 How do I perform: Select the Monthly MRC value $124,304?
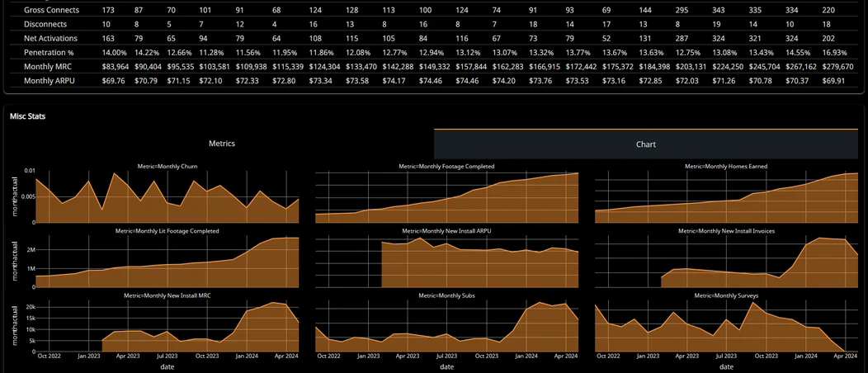pos(323,66)
